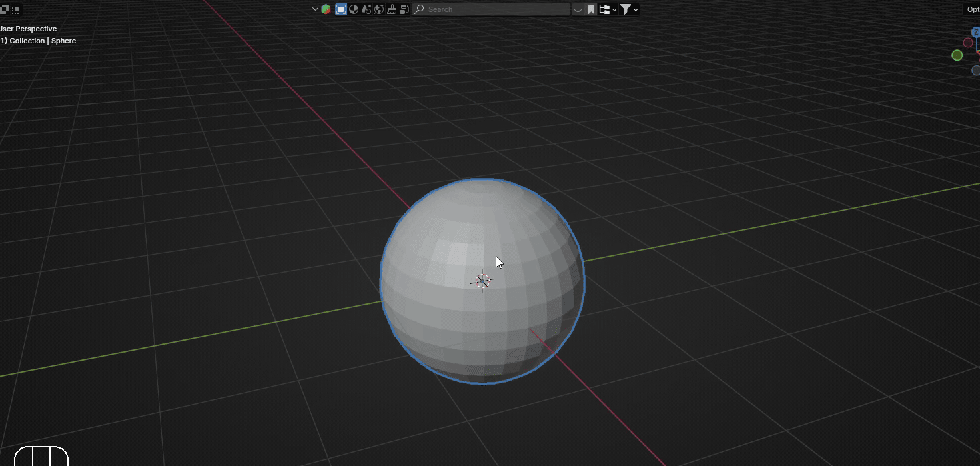Image resolution: width=980 pixels, height=466 pixels.
Task: Click the Options button at top right
Action: click(x=972, y=9)
